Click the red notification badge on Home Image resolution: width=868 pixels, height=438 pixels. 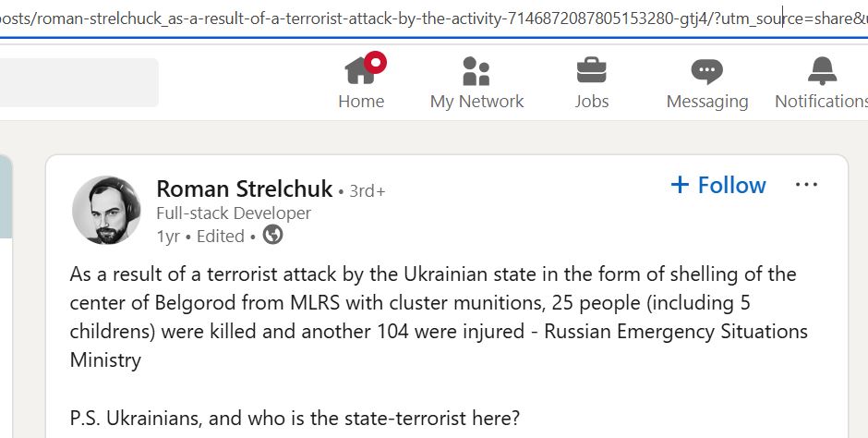click(x=375, y=62)
